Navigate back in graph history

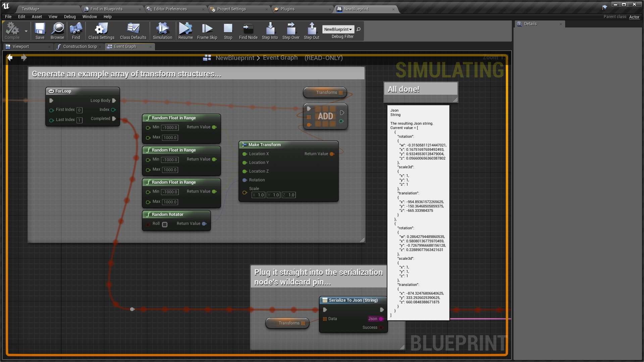10,58
